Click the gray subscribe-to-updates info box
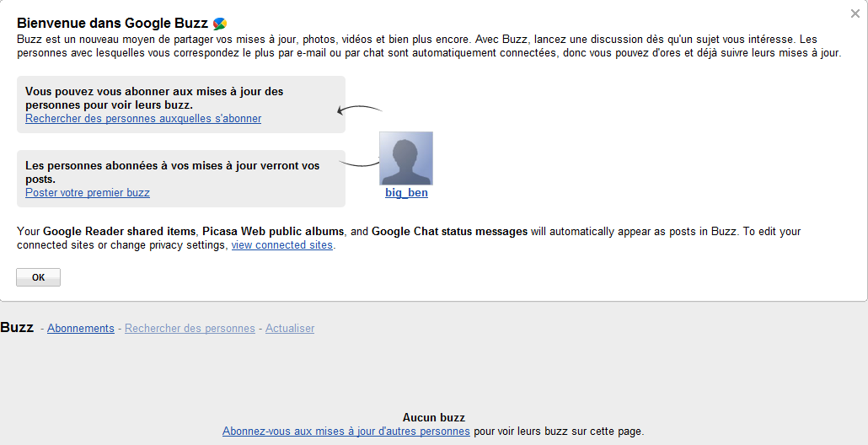Image resolution: width=868 pixels, height=445 pixels. tap(181, 105)
